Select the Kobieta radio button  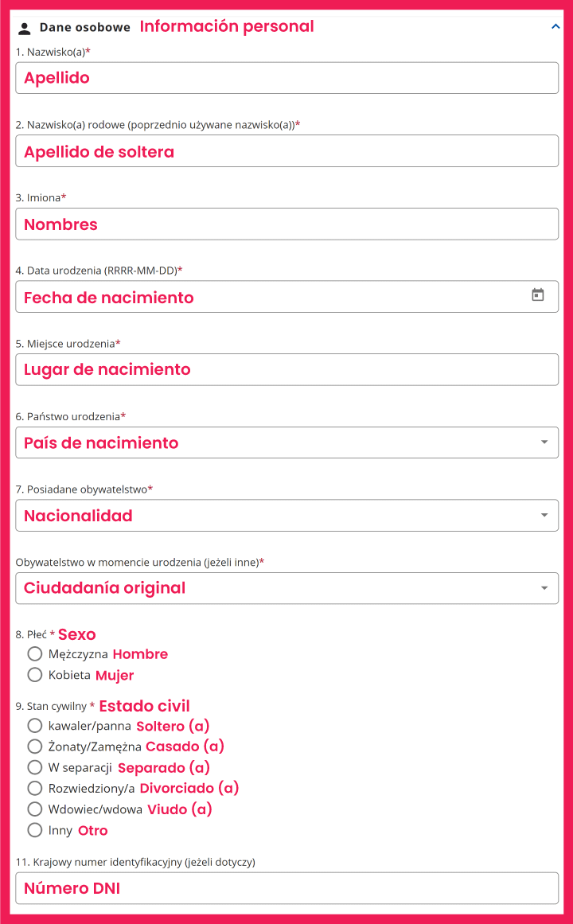(x=34, y=675)
